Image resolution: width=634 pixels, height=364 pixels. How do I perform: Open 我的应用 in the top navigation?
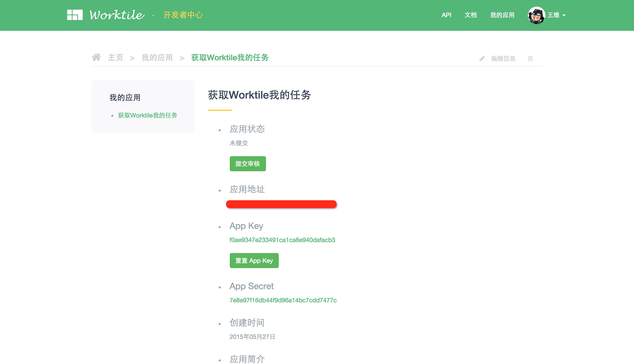[x=502, y=15]
